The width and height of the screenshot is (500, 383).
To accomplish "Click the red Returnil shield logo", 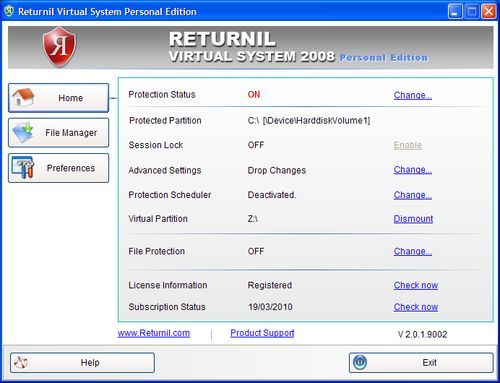I will 59,47.
